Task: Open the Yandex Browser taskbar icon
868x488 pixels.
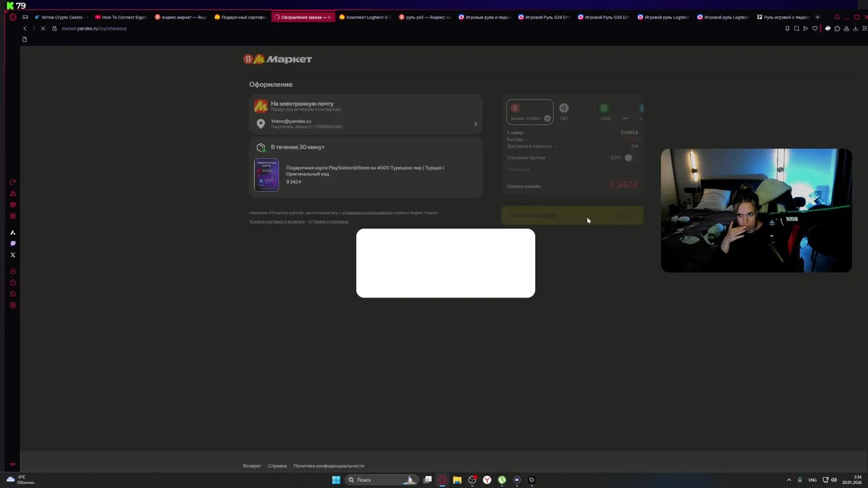Action: tap(487, 480)
